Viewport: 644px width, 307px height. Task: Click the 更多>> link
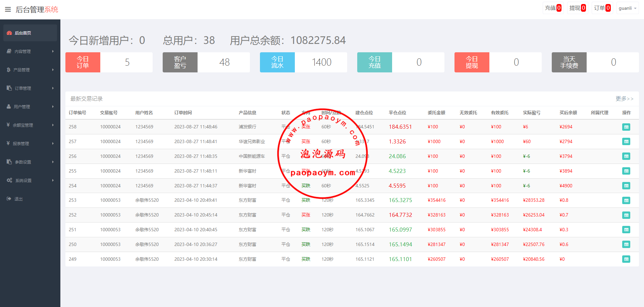[x=624, y=99]
